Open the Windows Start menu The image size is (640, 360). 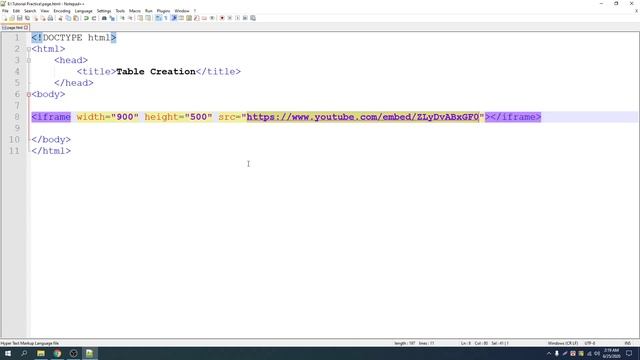pos(8,353)
